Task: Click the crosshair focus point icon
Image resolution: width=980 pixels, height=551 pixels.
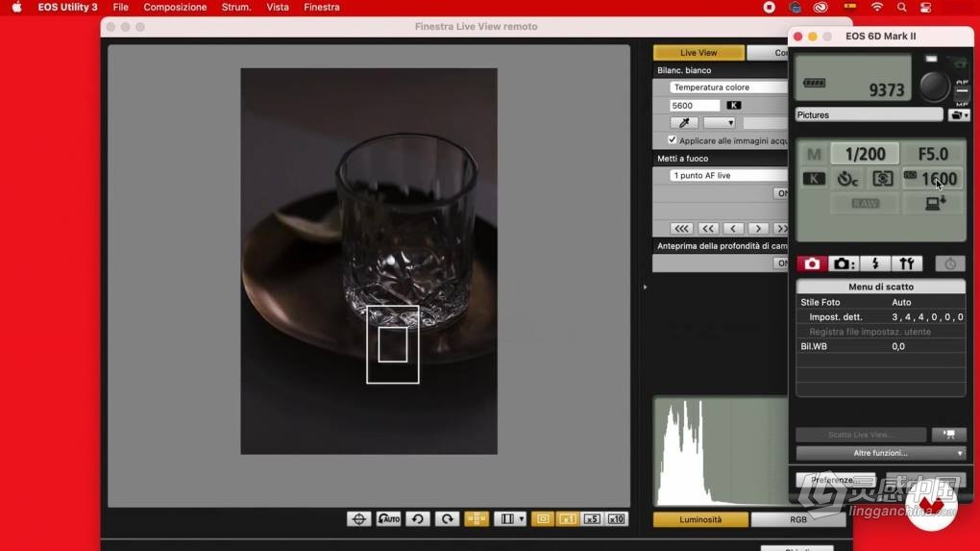Action: coord(358,518)
